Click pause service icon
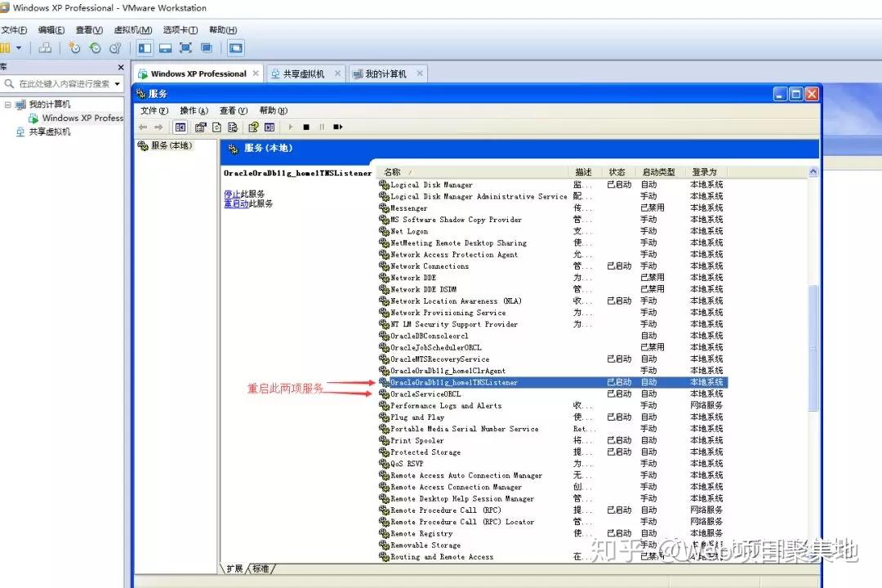The width and height of the screenshot is (882, 588). (322, 127)
